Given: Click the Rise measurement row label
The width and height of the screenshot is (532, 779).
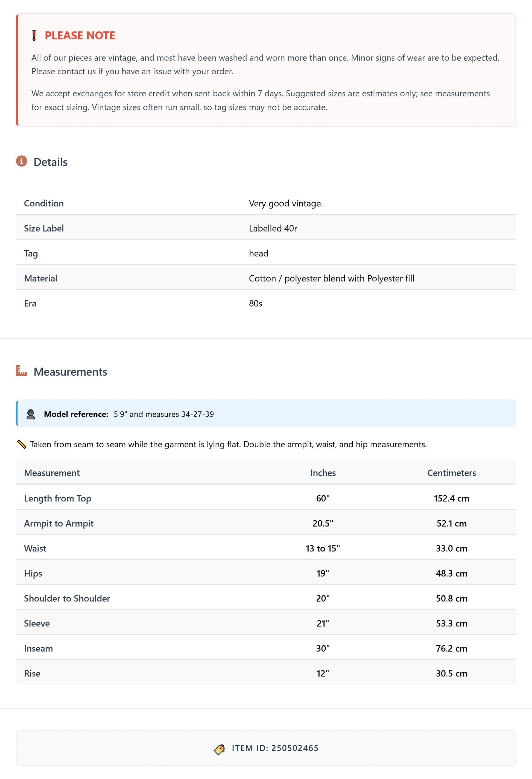Looking at the screenshot, I should click(x=32, y=673).
